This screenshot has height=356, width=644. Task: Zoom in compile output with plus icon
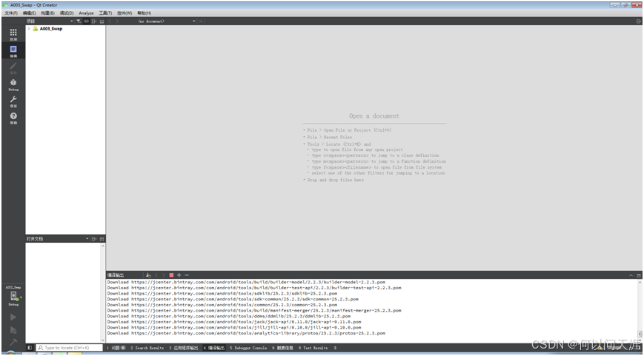coord(179,275)
